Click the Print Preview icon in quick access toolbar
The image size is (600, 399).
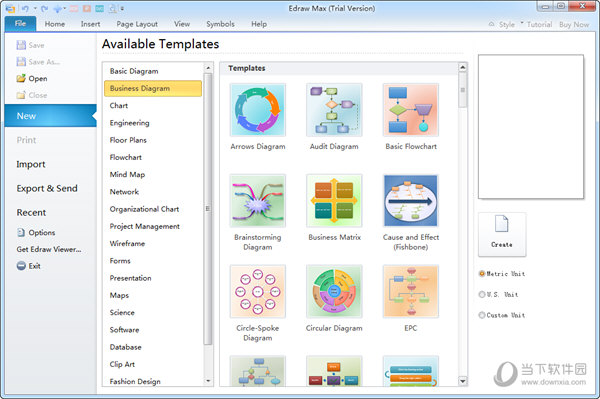click(x=112, y=8)
